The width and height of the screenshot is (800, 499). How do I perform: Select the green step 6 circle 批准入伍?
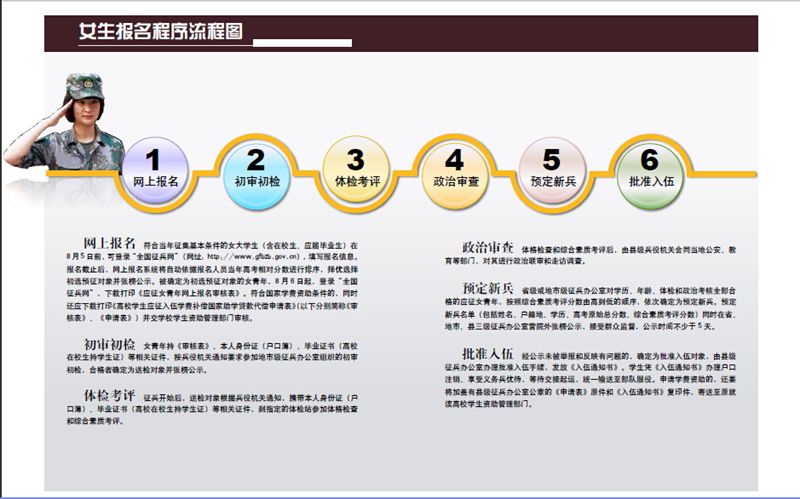point(649,169)
